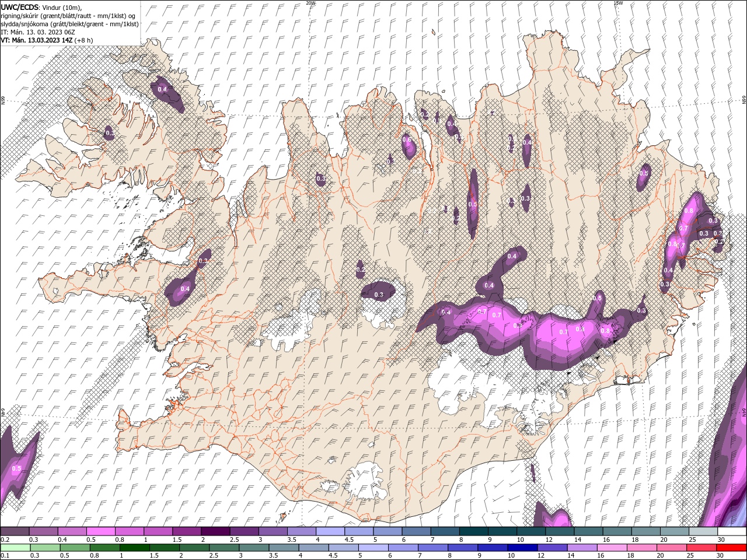Pick the white 30+ upper legend swatch
Image resolution: width=747 pixels, height=560 pixels.
pyautogui.click(x=732, y=531)
